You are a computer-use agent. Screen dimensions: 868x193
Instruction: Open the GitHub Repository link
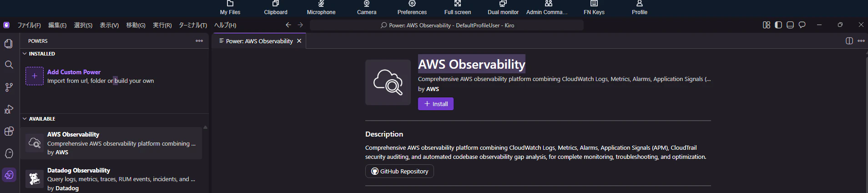399,171
